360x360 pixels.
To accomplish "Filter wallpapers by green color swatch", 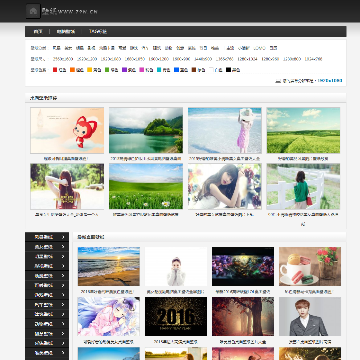I will coord(107,70).
